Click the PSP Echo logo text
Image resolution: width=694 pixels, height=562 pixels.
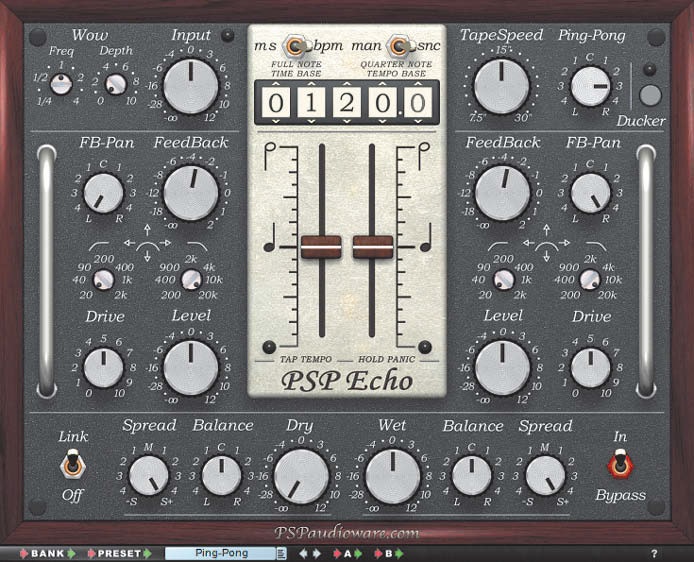pos(347,381)
